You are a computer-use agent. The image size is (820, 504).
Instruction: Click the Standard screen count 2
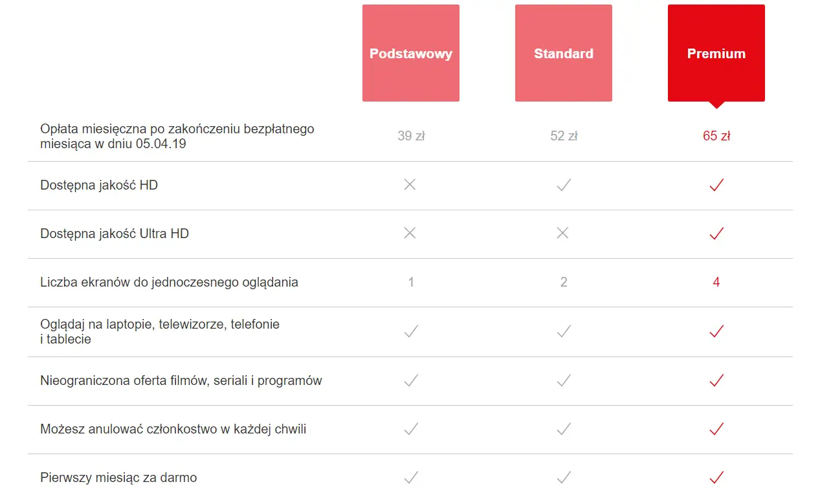[564, 282]
